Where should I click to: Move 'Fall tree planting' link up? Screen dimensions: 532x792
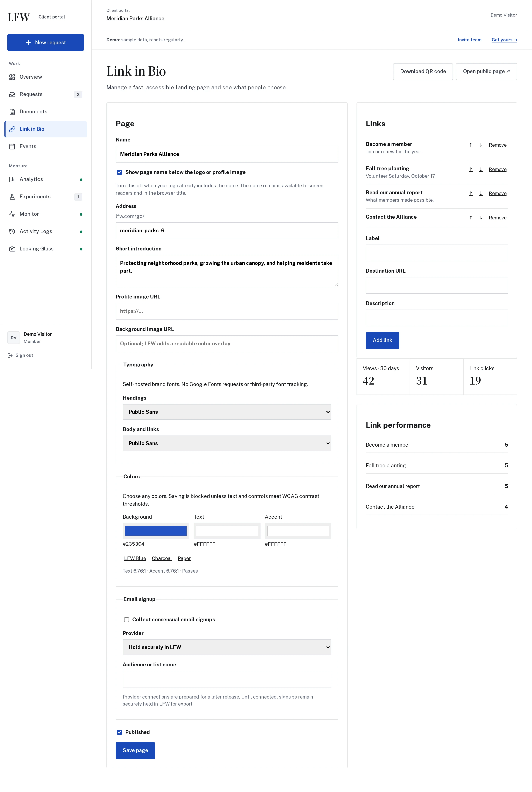471,170
